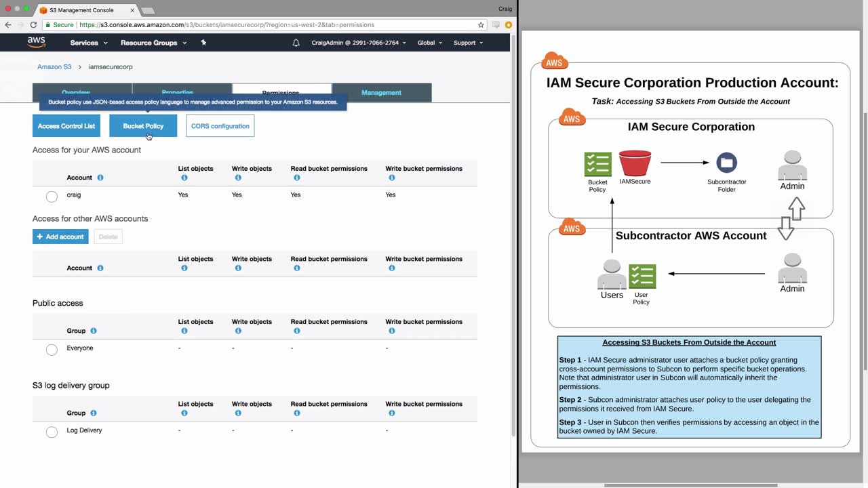Expand the Support dropdown menu

[x=468, y=43]
